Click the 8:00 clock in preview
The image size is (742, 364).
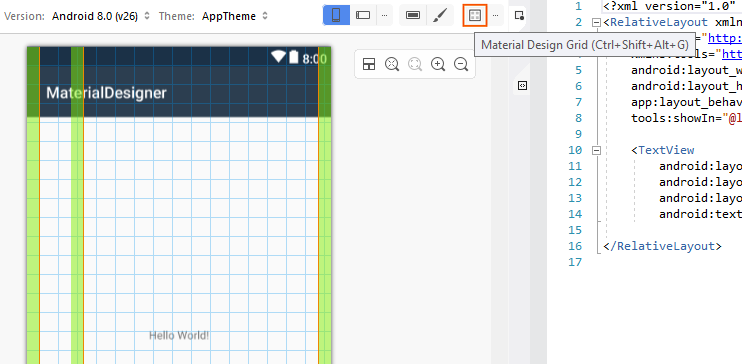(x=314, y=59)
